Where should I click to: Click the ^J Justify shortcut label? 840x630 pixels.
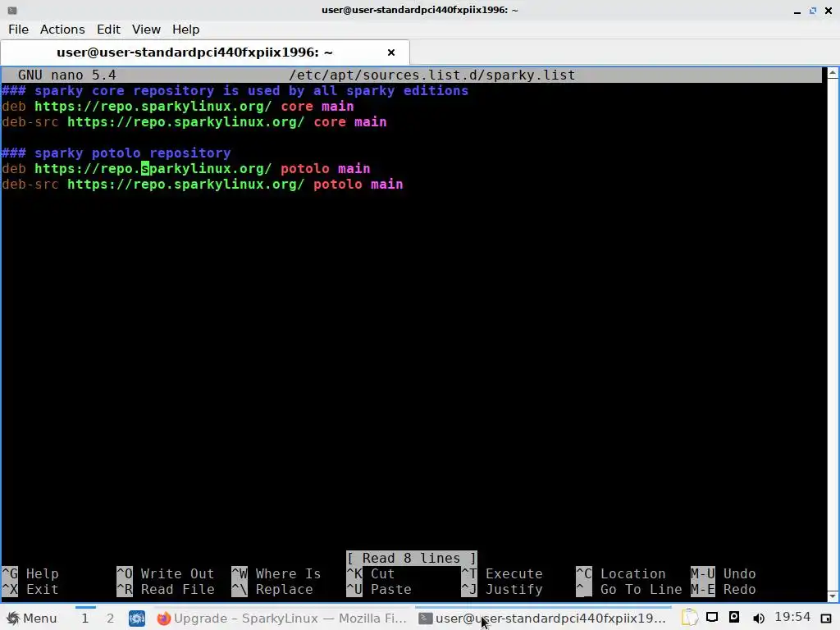point(502,589)
